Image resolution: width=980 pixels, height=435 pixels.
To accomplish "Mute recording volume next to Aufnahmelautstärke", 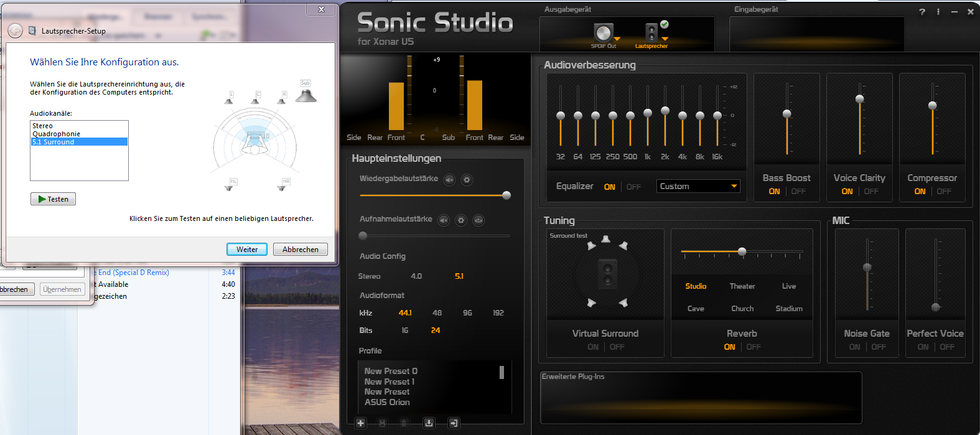I will click(x=444, y=220).
